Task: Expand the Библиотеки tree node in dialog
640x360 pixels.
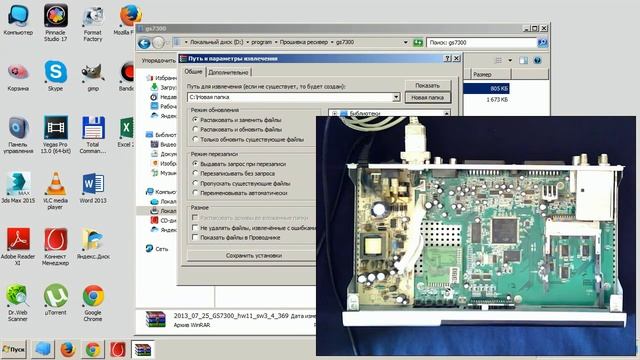Action: [x=334, y=113]
